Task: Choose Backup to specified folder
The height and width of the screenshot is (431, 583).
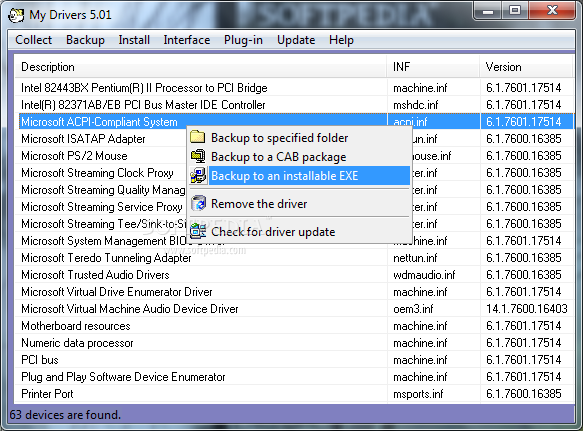Action: click(300, 138)
